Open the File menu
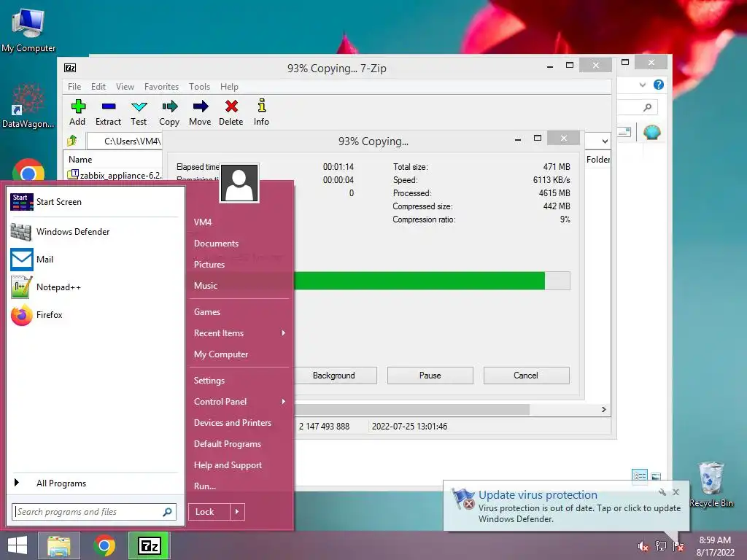This screenshot has height=560, width=747. [74, 87]
